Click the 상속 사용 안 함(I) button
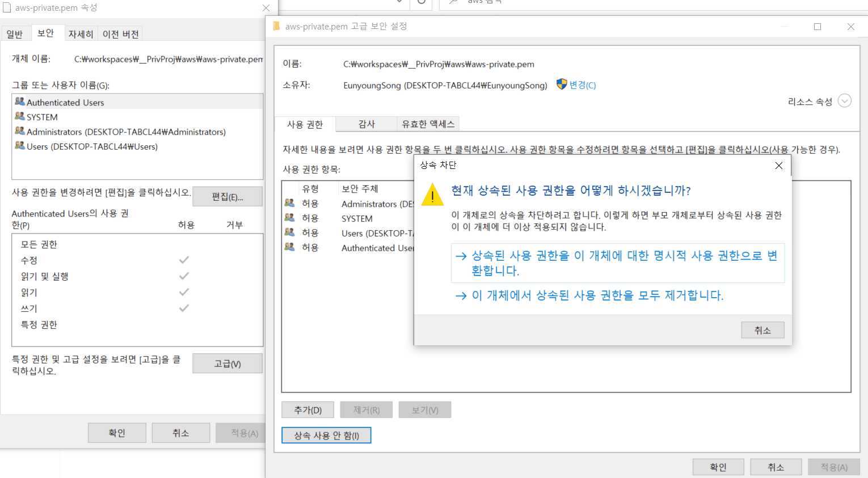Image resolution: width=868 pixels, height=478 pixels. pos(326,435)
